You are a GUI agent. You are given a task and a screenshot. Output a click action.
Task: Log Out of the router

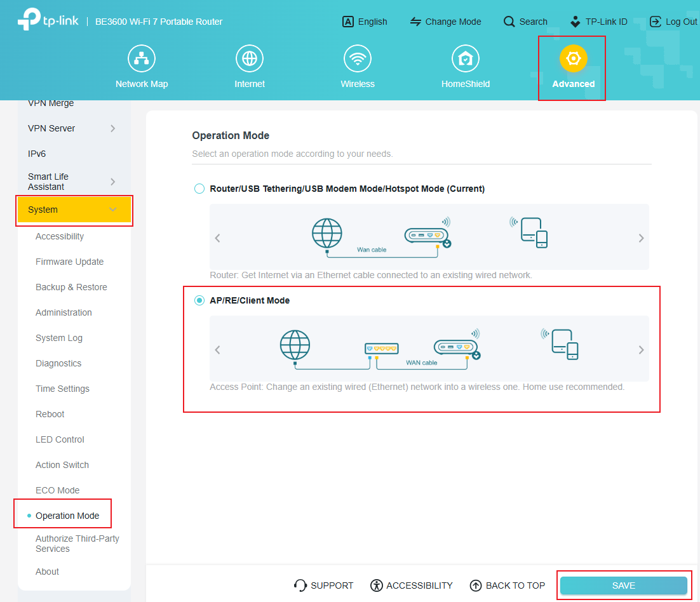(x=672, y=21)
